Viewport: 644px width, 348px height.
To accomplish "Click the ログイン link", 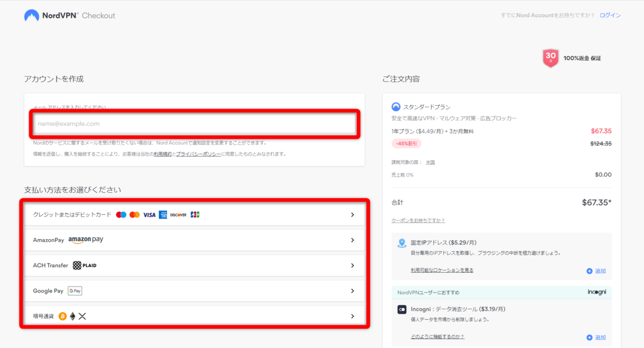I will pyautogui.click(x=610, y=16).
